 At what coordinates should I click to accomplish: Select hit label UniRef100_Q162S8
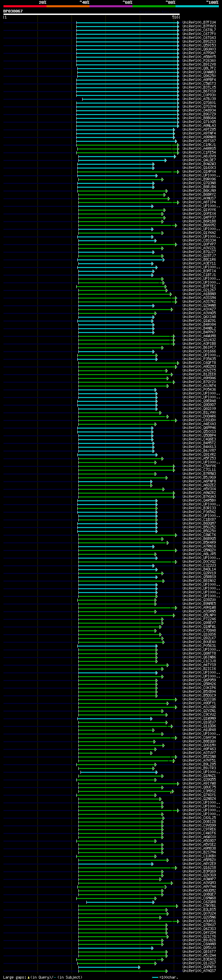click(x=199, y=867)
